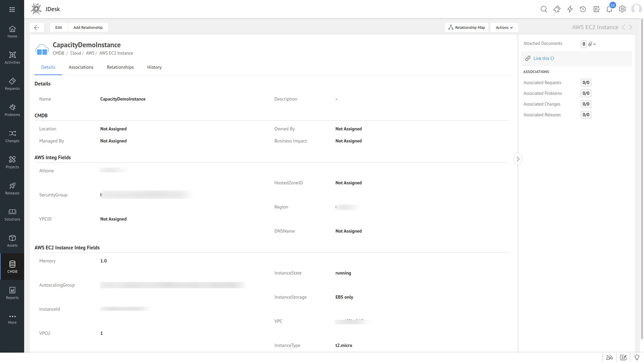The width and height of the screenshot is (644, 362).
Task: Open the search magnifier icon
Action: click(x=544, y=9)
